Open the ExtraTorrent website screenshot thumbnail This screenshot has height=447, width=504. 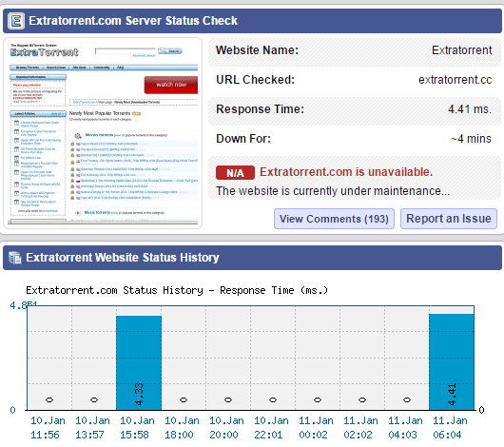point(103,133)
